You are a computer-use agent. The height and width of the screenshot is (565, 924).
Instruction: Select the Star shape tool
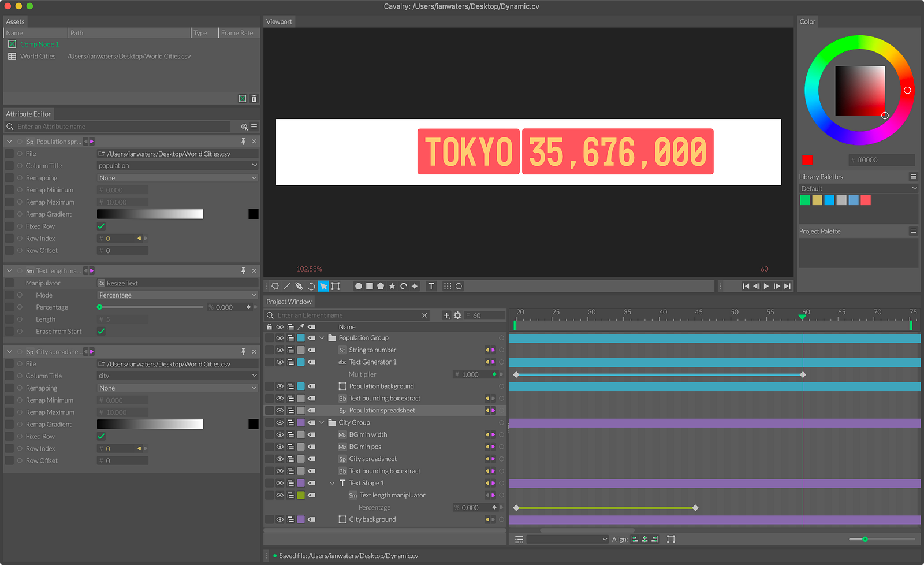392,286
